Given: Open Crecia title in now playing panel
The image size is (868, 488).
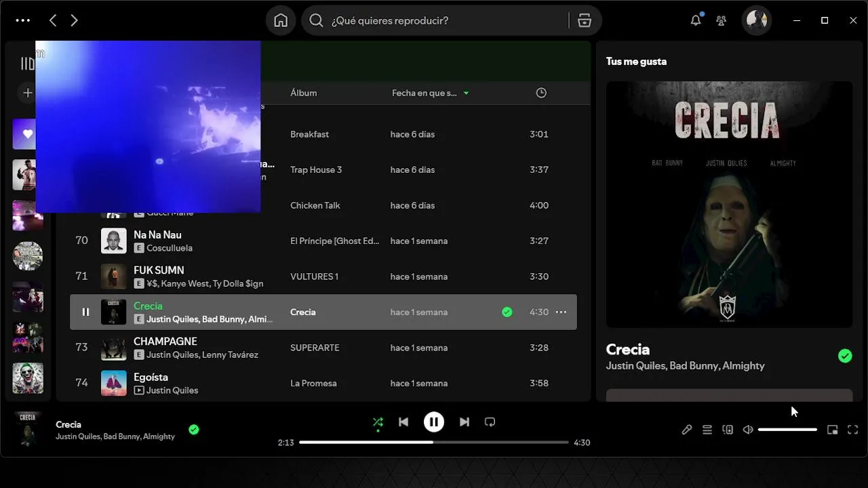Looking at the screenshot, I should coord(628,349).
